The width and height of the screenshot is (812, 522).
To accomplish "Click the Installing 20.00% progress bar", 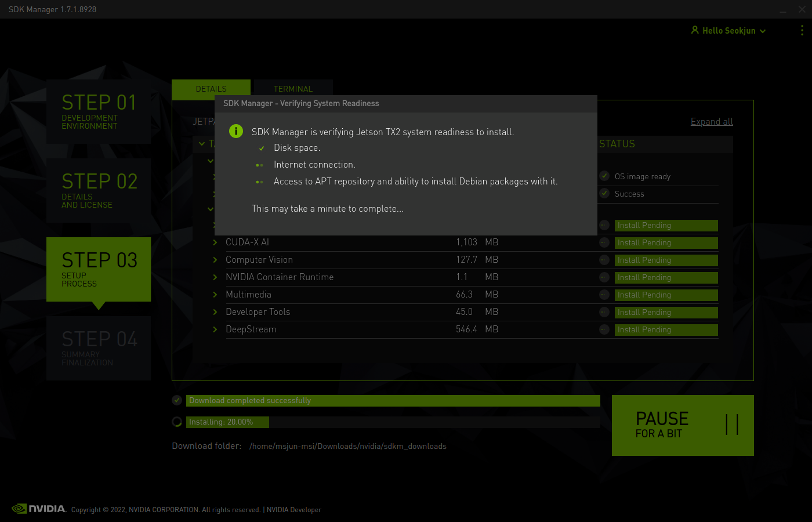I will click(x=393, y=422).
